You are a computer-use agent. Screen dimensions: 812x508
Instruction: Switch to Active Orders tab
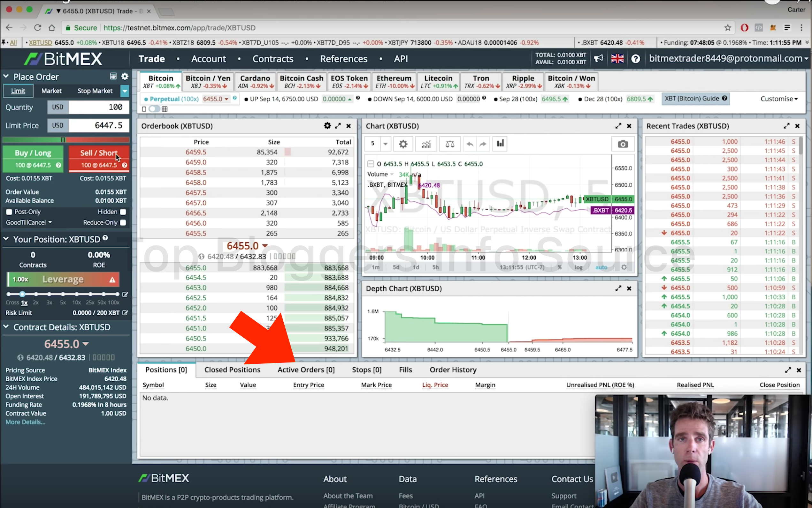point(306,370)
